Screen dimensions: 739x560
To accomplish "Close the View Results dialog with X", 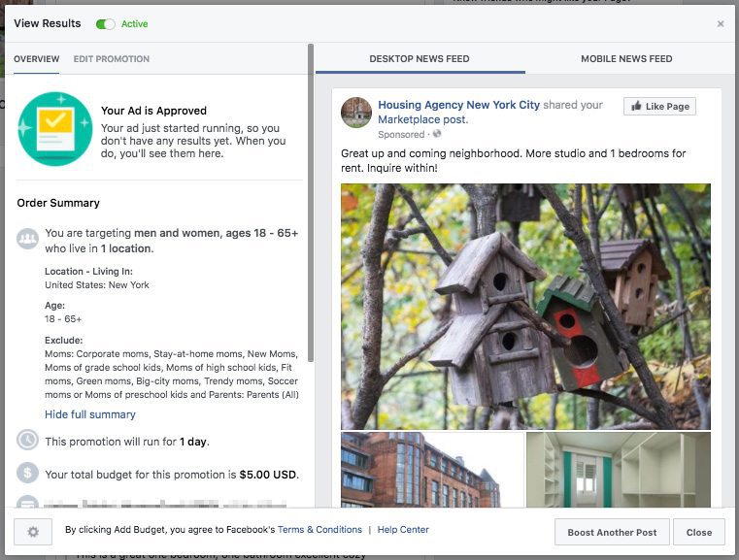I will (x=721, y=24).
